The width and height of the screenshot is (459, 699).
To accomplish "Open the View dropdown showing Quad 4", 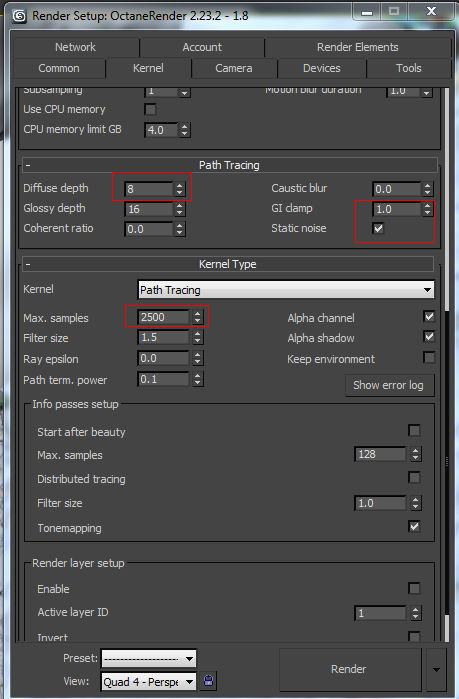I will 149,682.
